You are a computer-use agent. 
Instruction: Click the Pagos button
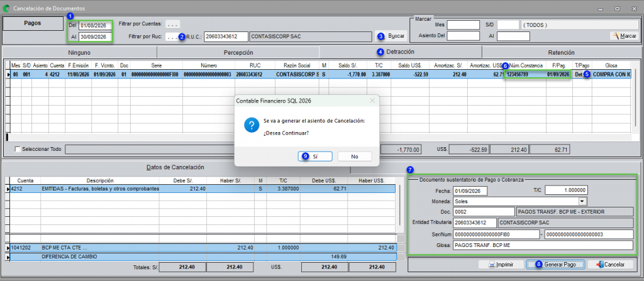tap(33, 23)
